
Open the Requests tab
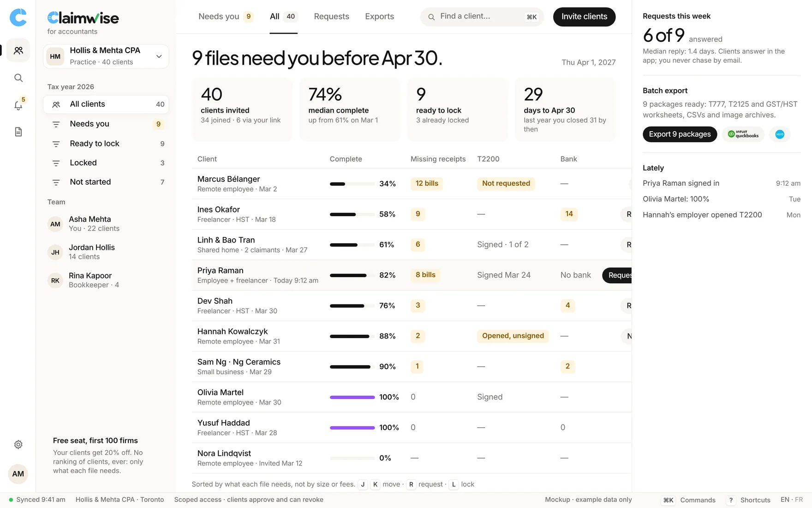(331, 17)
